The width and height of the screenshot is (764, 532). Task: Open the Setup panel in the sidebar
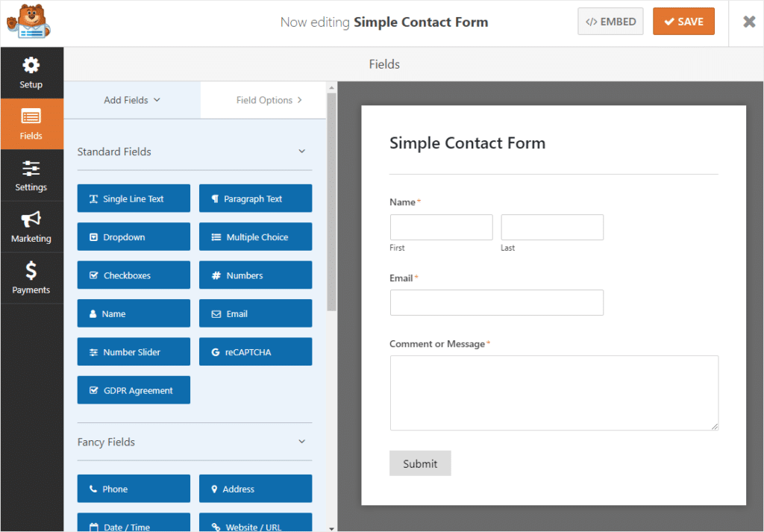click(x=31, y=72)
